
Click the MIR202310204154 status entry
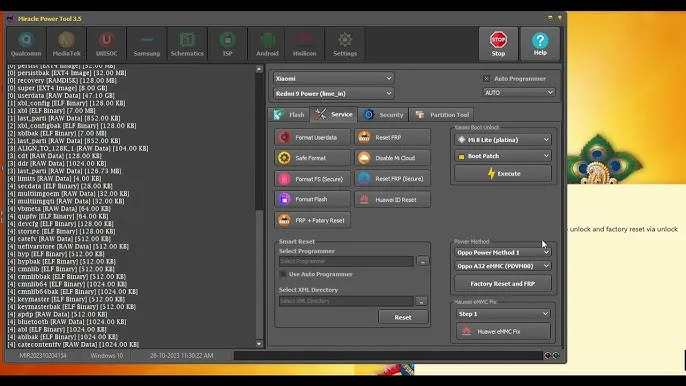(x=43, y=356)
